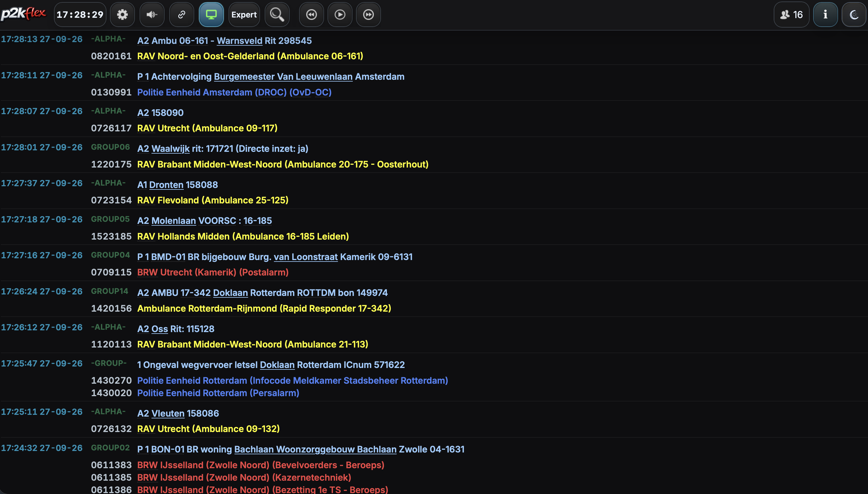868x494 pixels.
Task: Show the 16 online users
Action: click(x=791, y=15)
